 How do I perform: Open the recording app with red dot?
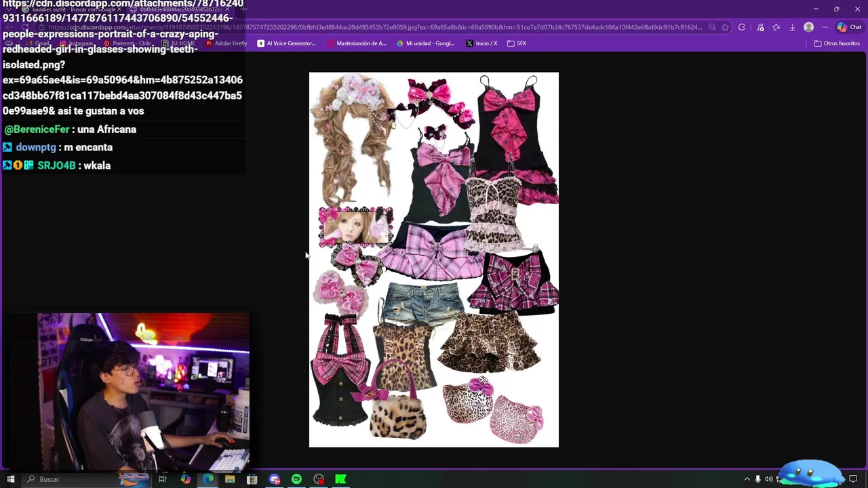point(319,479)
